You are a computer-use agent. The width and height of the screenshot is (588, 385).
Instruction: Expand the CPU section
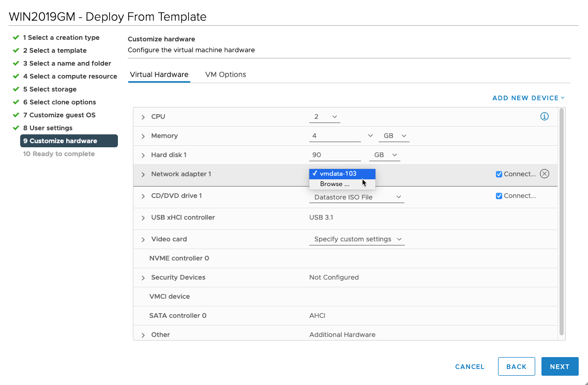pyautogui.click(x=143, y=116)
